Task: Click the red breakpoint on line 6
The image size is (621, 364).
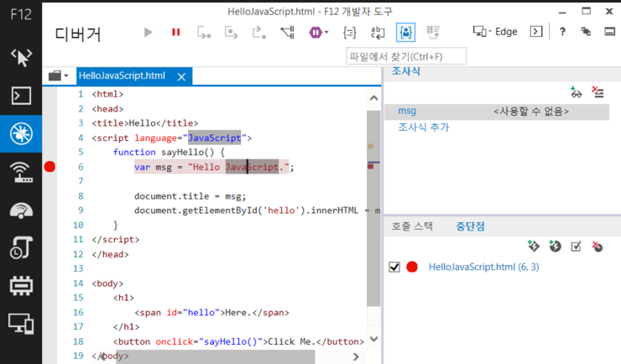Action: click(x=50, y=167)
